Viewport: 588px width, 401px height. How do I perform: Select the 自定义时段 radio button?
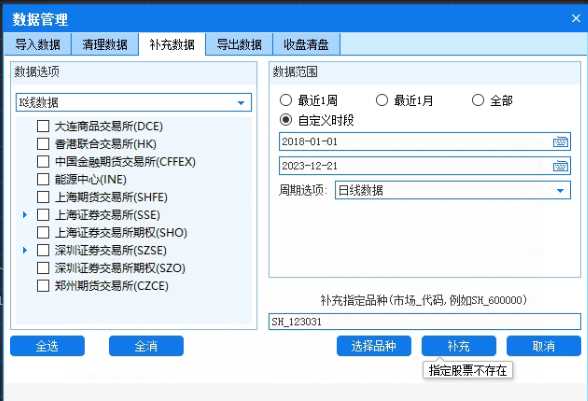[286, 120]
